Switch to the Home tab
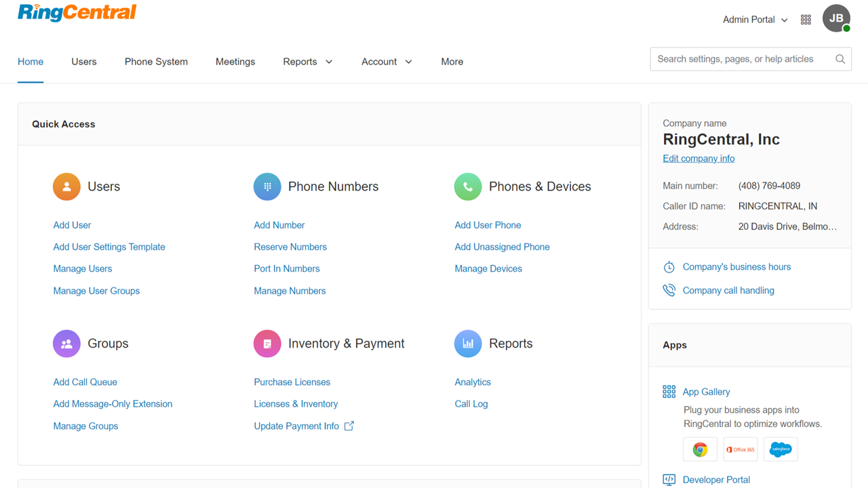This screenshot has height=488, width=868. (31, 62)
